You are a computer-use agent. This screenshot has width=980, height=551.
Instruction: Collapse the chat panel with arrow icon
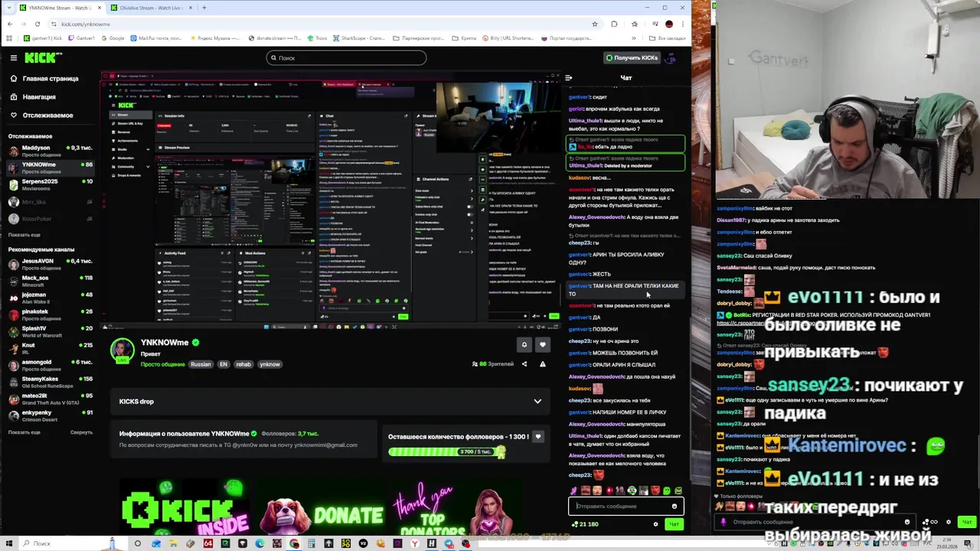coord(568,77)
